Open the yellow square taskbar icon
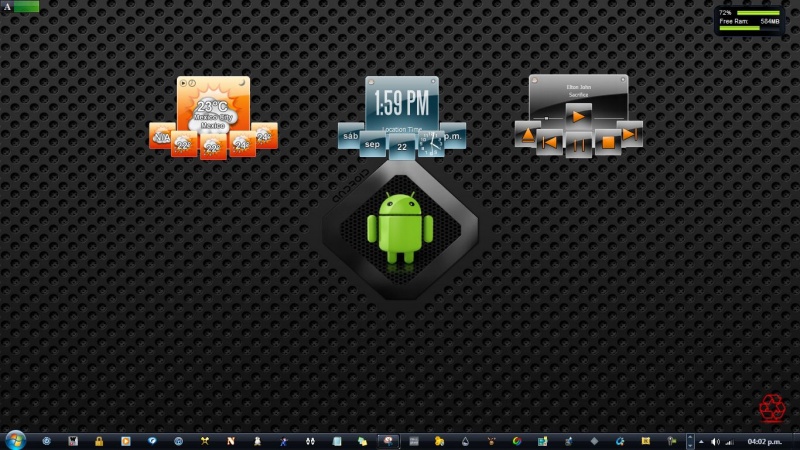Image resolution: width=800 pixels, height=450 pixels. pos(645,441)
